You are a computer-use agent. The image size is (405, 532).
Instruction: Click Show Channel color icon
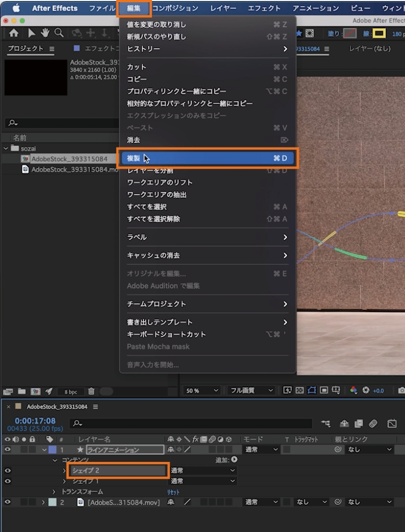354,390
